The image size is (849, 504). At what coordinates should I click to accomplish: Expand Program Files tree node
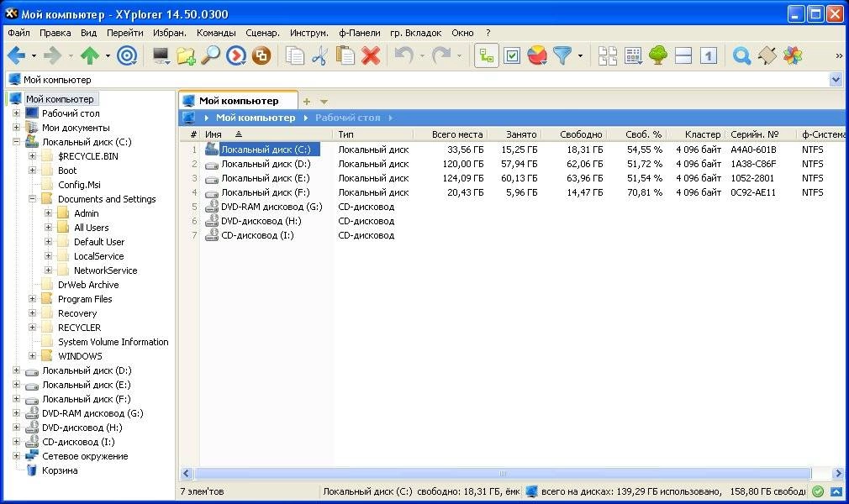(x=33, y=299)
